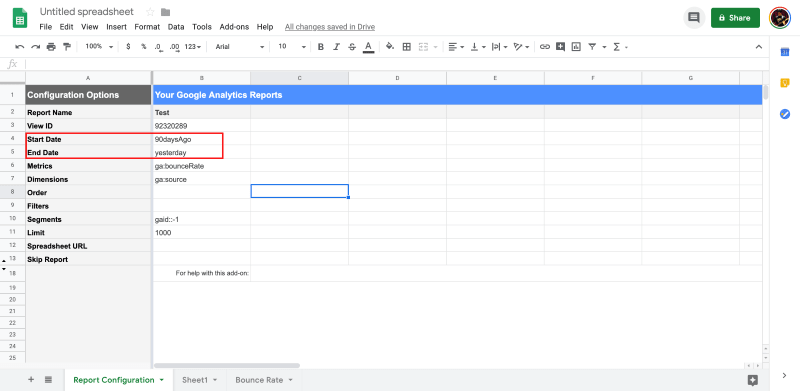Add a new sheet with the plus icon
Viewport: 800px width, 391px height.
click(31, 379)
